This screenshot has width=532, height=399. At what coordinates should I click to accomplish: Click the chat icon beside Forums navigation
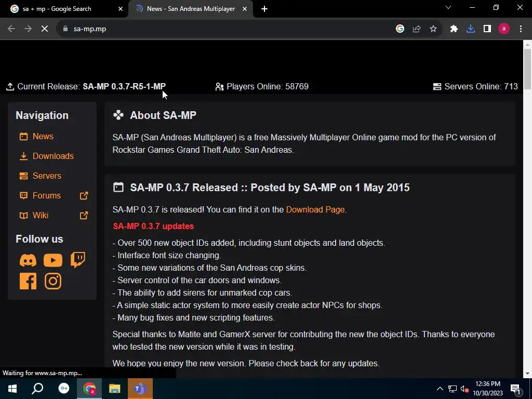click(x=23, y=196)
